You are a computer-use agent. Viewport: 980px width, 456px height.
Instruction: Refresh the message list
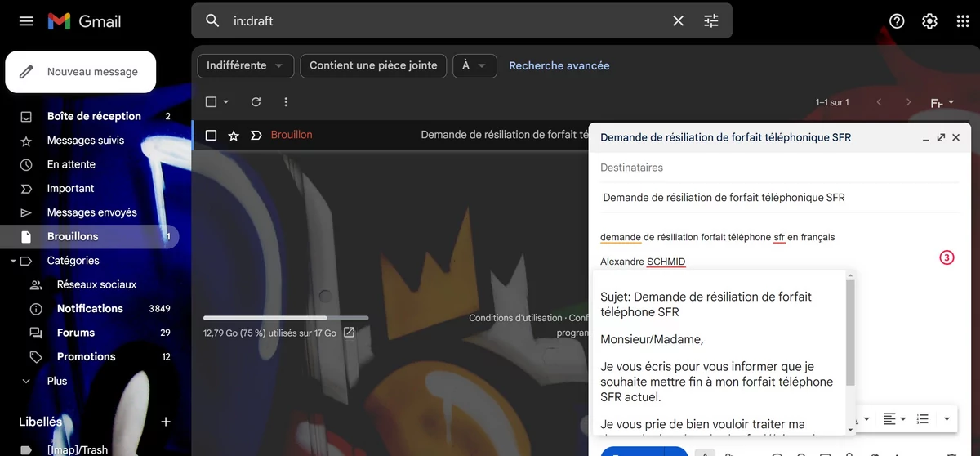256,102
